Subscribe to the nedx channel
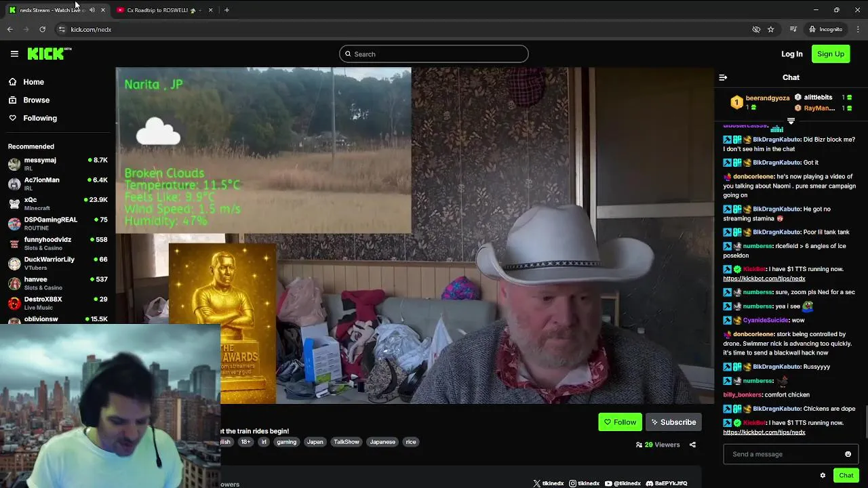868x488 pixels. click(x=673, y=422)
